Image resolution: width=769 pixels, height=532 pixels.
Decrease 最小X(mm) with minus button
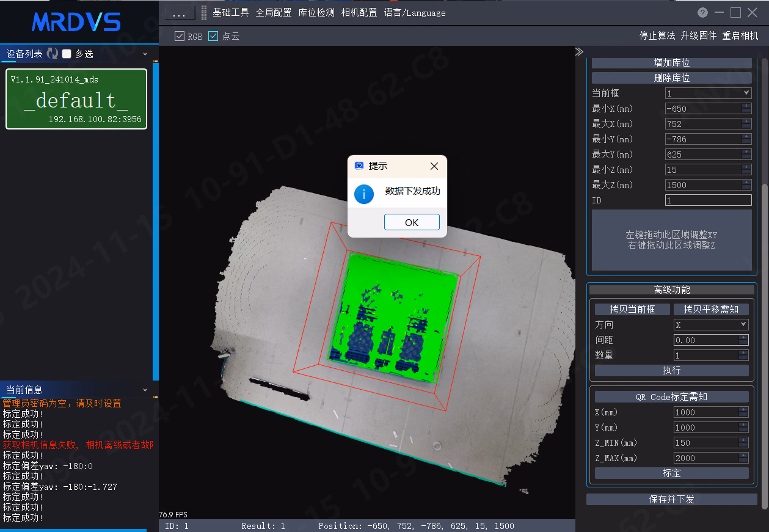pyautogui.click(x=746, y=111)
